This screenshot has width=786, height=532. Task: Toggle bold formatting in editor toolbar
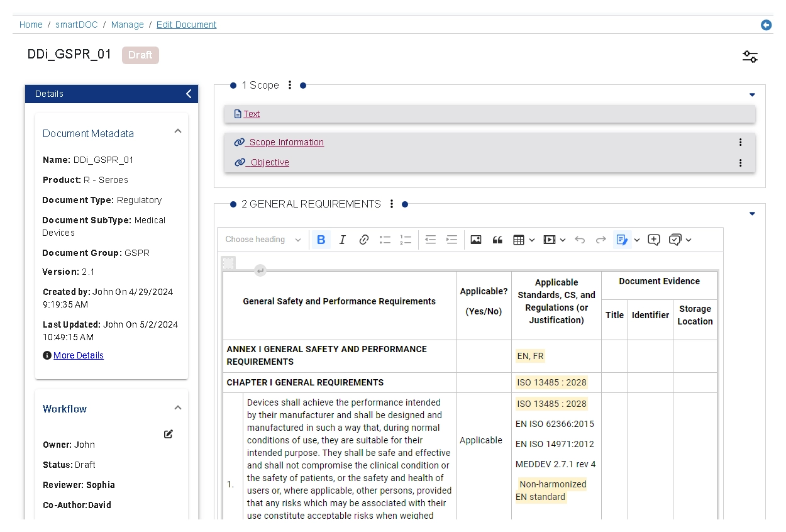coord(321,240)
